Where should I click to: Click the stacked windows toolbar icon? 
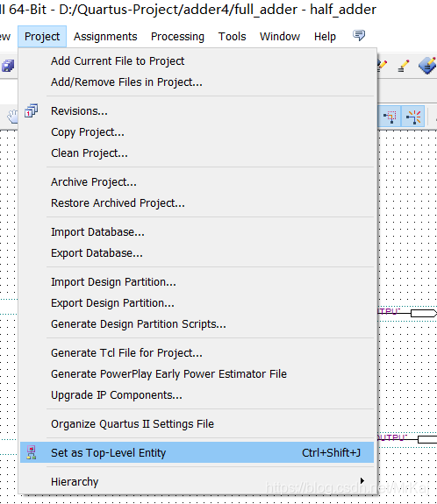pyautogui.click(x=8, y=66)
